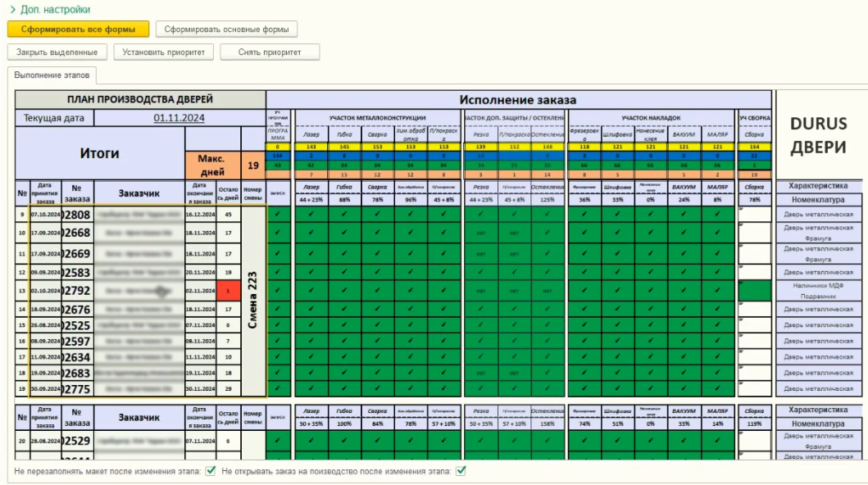The width and height of the screenshot is (868, 485).
Task: Uncheck Не открывать заказ на поизводство checkbox
Action: click(461, 471)
